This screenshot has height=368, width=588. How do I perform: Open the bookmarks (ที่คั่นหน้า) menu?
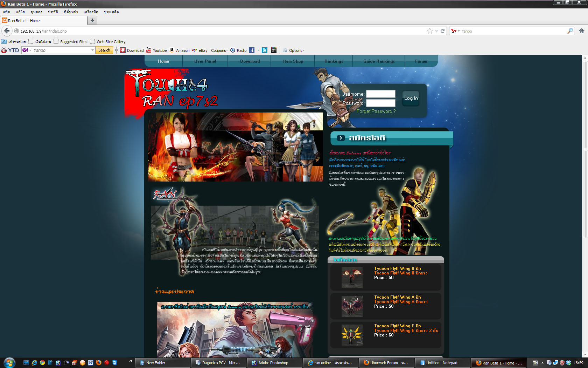click(71, 12)
